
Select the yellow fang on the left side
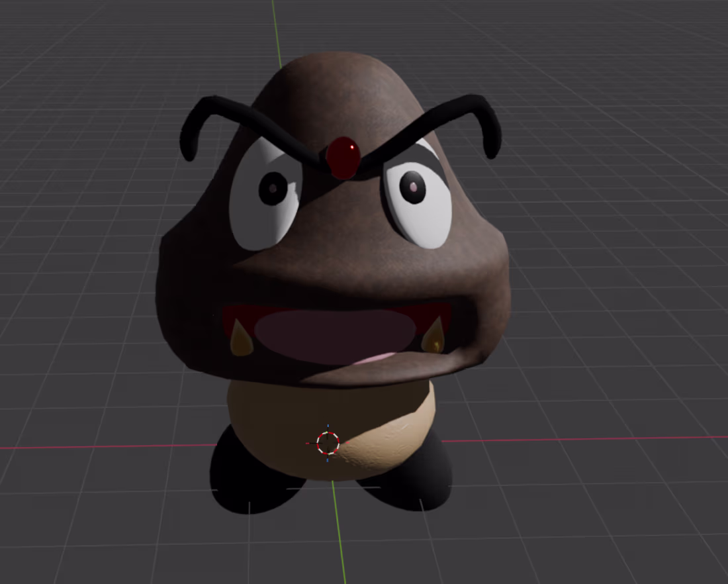[x=242, y=339]
